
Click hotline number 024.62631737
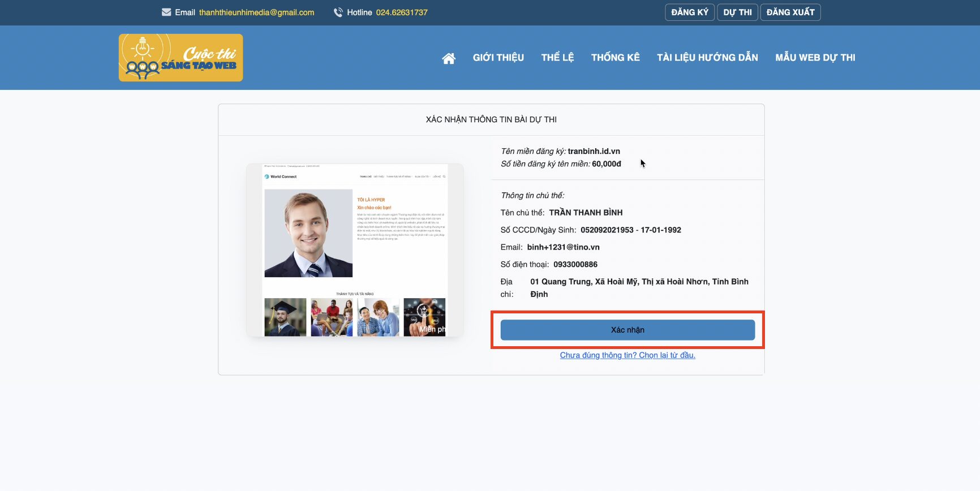(402, 12)
